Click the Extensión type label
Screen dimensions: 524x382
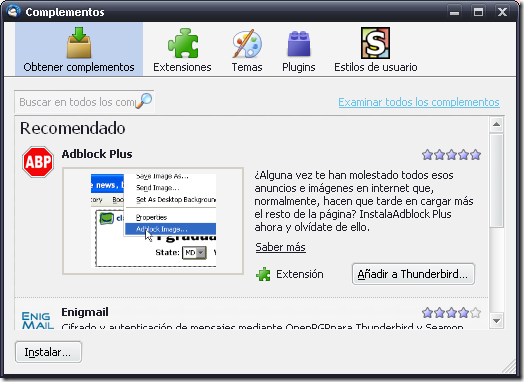(300, 274)
